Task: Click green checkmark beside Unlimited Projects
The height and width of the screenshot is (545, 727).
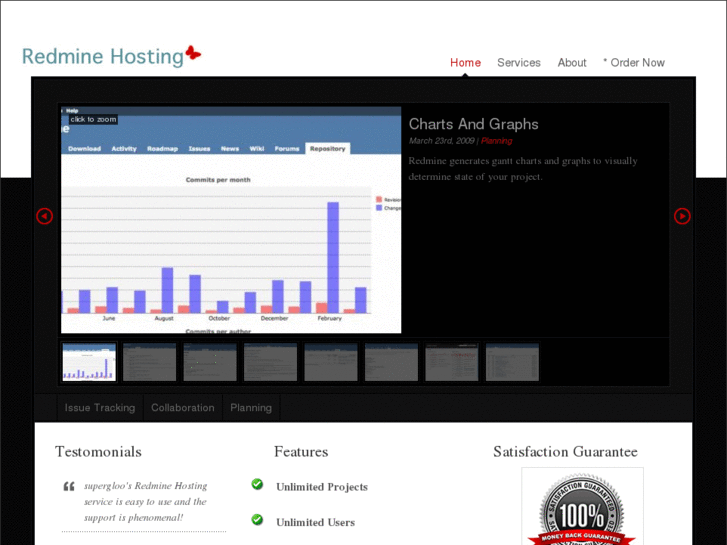Action: coord(257,485)
